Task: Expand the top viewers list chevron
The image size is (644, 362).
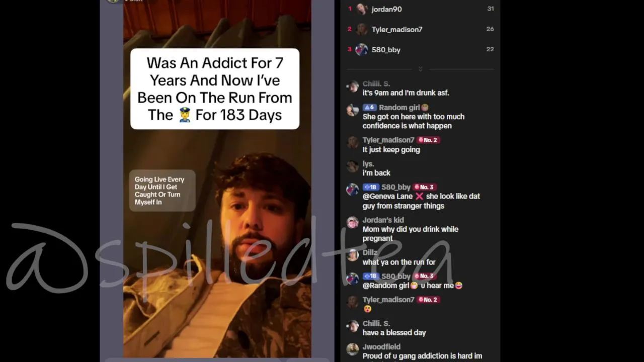Action: click(x=421, y=69)
